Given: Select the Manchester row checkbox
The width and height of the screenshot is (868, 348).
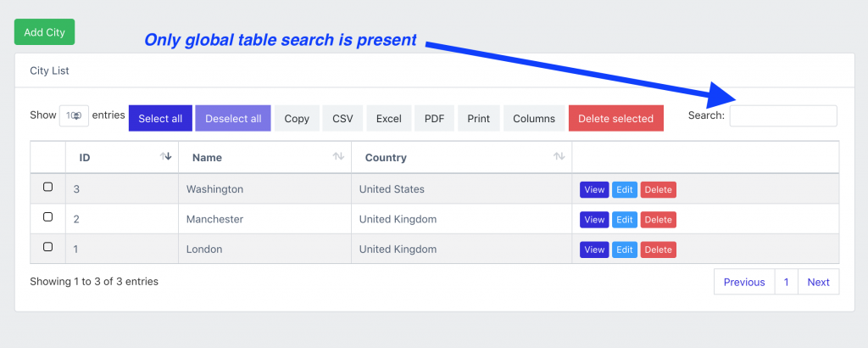Looking at the screenshot, I should click(47, 217).
